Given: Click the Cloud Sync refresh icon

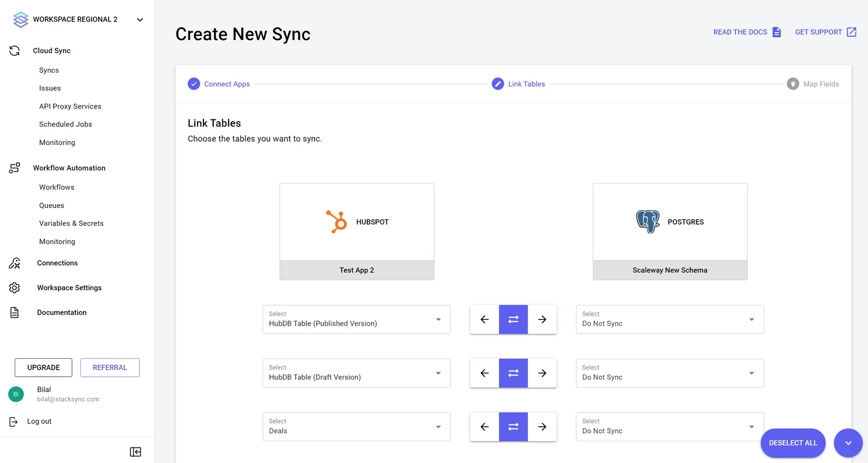Looking at the screenshot, I should [x=15, y=50].
